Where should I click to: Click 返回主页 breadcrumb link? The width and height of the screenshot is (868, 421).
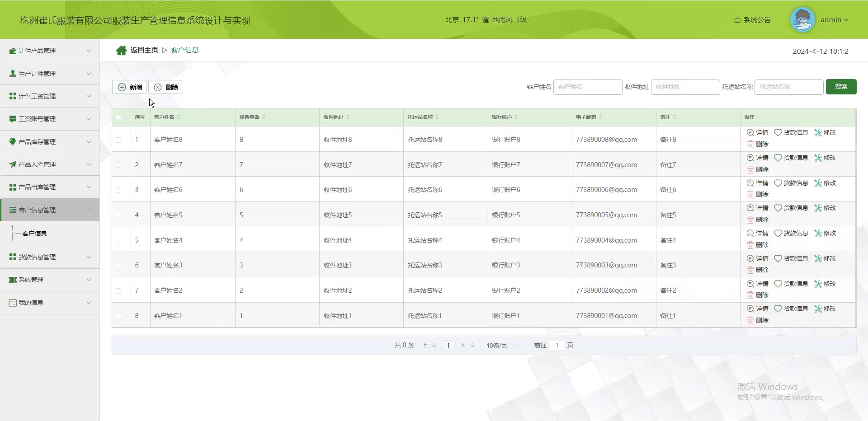click(x=144, y=50)
